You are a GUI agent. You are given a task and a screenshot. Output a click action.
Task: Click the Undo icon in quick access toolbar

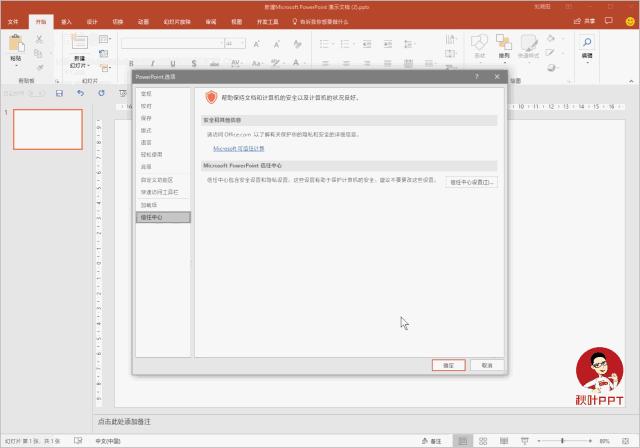(80, 93)
